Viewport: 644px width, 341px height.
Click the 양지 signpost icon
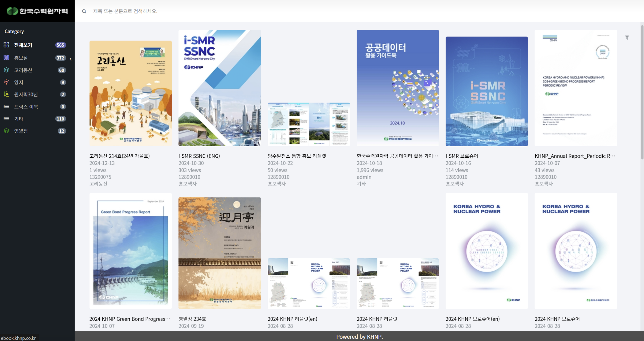coord(7,82)
